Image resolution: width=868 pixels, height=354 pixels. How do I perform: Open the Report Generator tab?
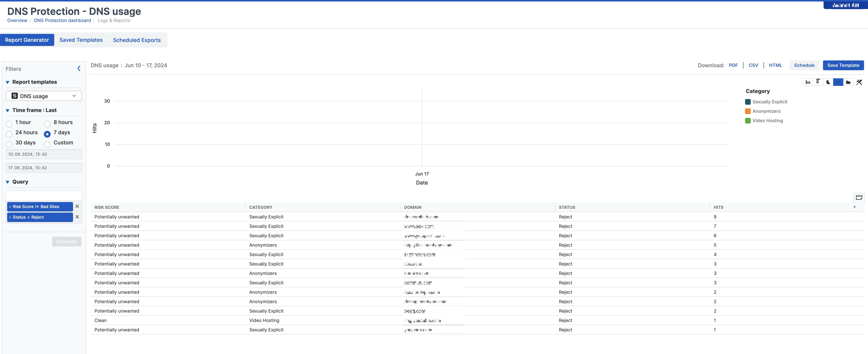[x=27, y=40]
